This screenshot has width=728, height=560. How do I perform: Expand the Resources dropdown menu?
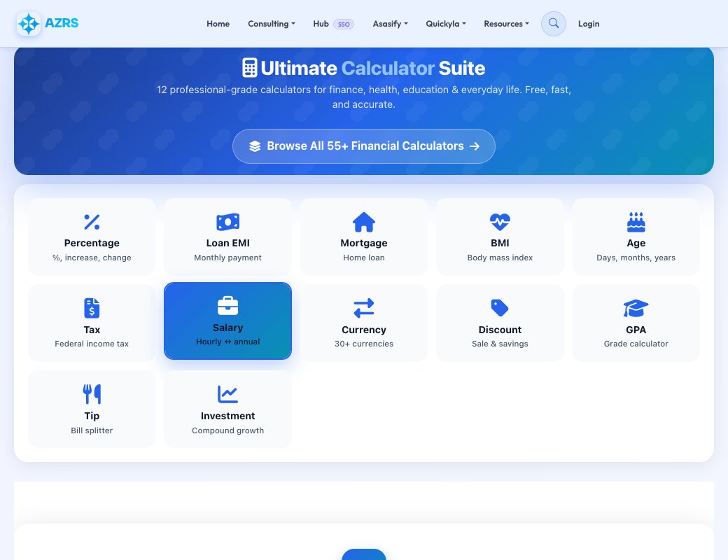[506, 24]
